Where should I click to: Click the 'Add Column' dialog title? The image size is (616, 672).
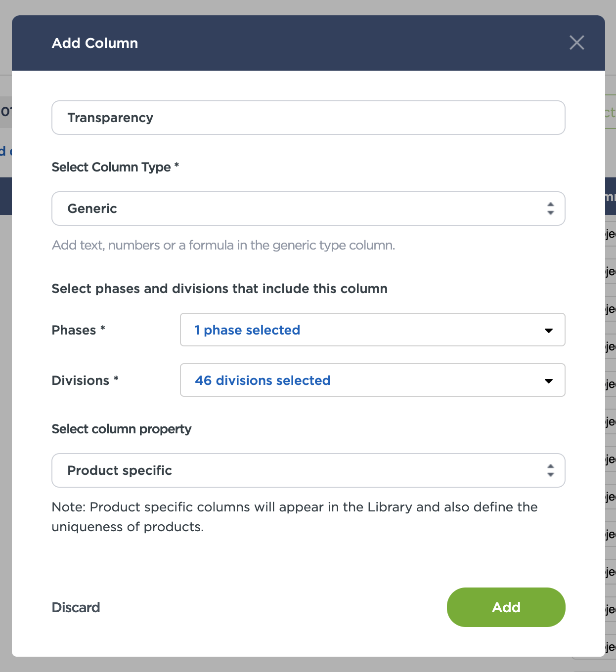point(95,43)
